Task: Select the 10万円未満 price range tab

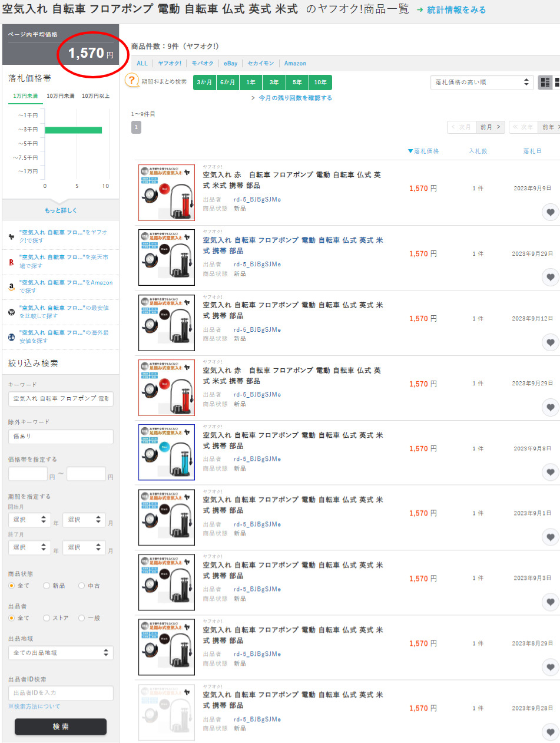Action: click(x=61, y=96)
